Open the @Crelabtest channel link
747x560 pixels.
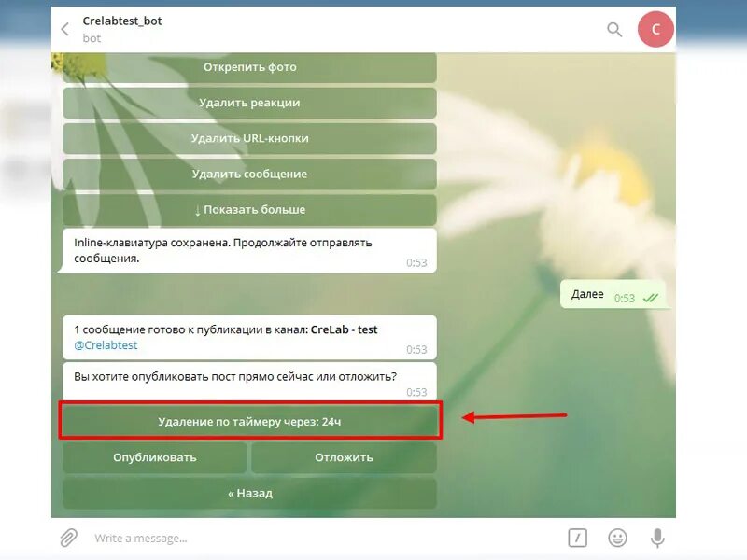(106, 345)
